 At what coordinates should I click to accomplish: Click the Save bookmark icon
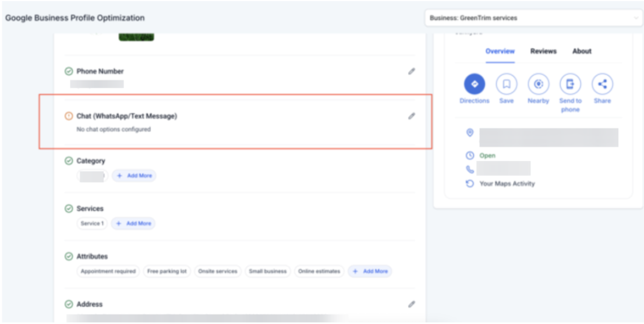(x=507, y=84)
